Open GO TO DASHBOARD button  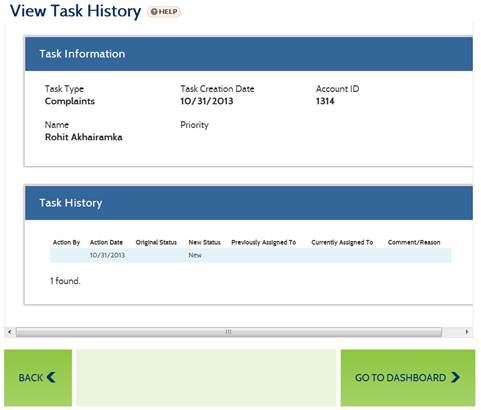coord(408,378)
